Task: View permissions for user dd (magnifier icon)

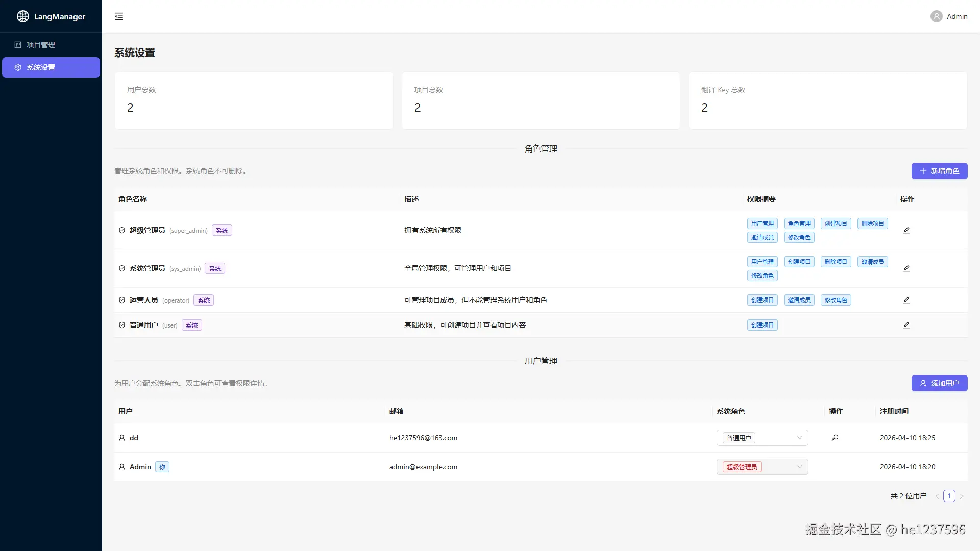Action: (x=835, y=438)
